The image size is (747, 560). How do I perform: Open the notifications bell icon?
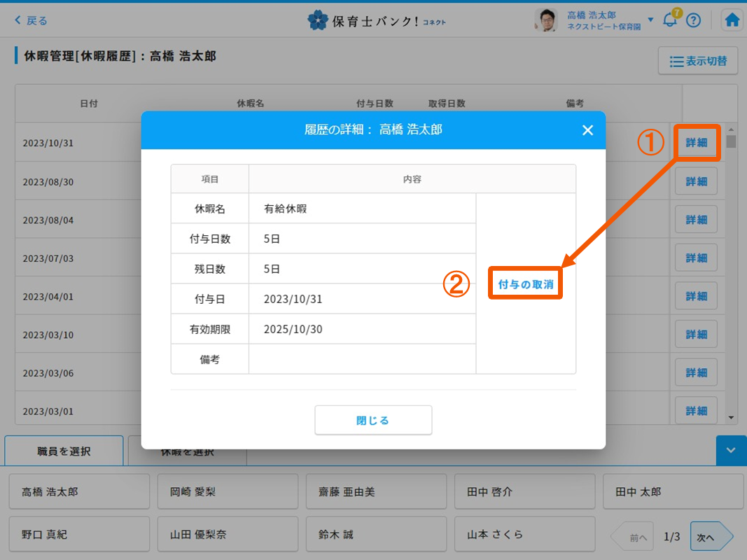pyautogui.click(x=670, y=20)
